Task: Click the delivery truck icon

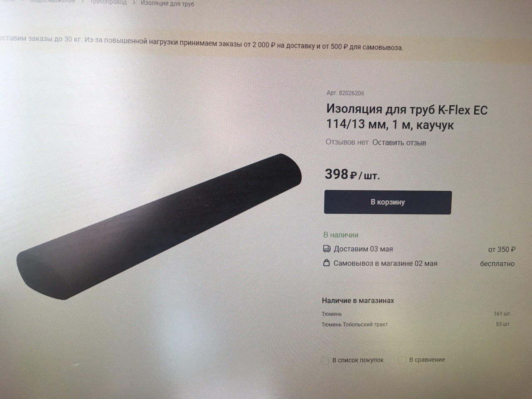Action: [327, 249]
